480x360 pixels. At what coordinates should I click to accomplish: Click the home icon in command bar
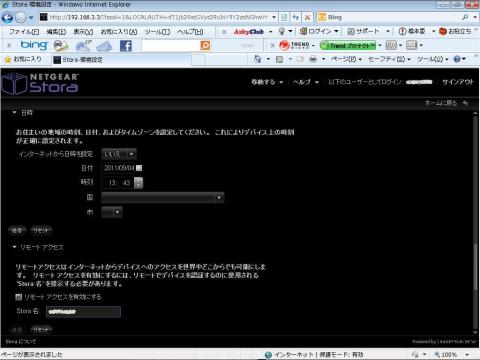point(257,59)
